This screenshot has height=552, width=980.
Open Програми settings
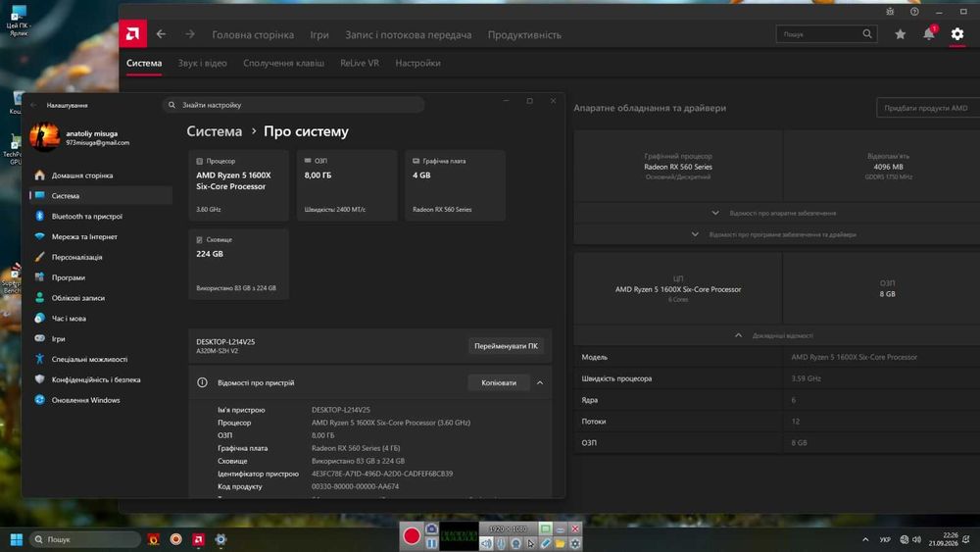pos(101,276)
